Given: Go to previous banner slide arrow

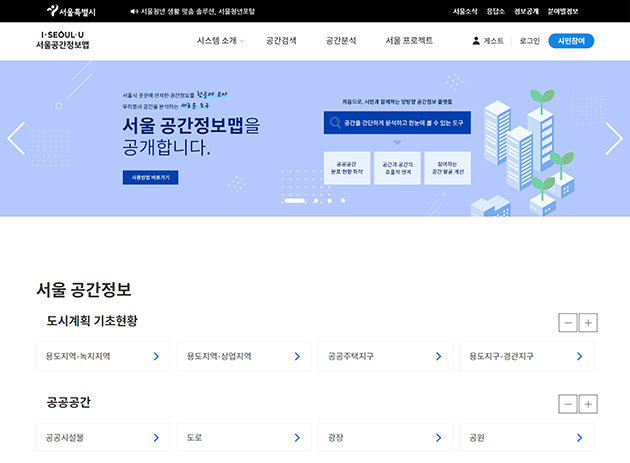Looking at the screenshot, I should [16, 138].
